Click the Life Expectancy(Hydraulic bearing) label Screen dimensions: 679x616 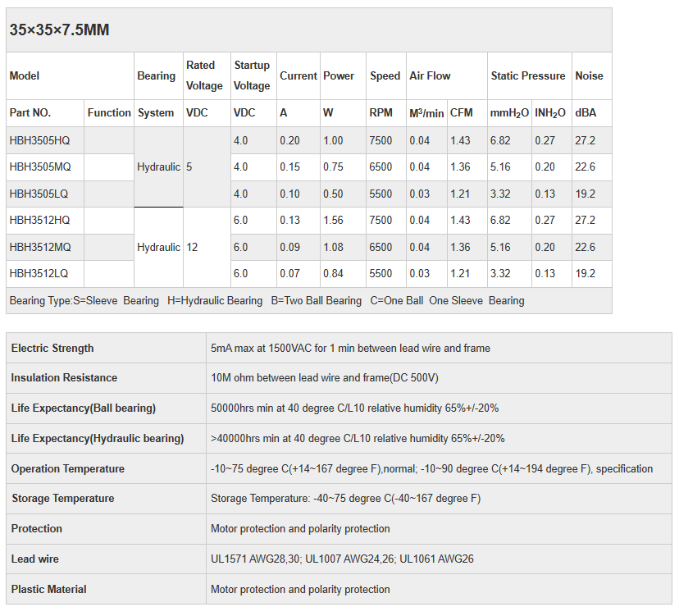98,438
